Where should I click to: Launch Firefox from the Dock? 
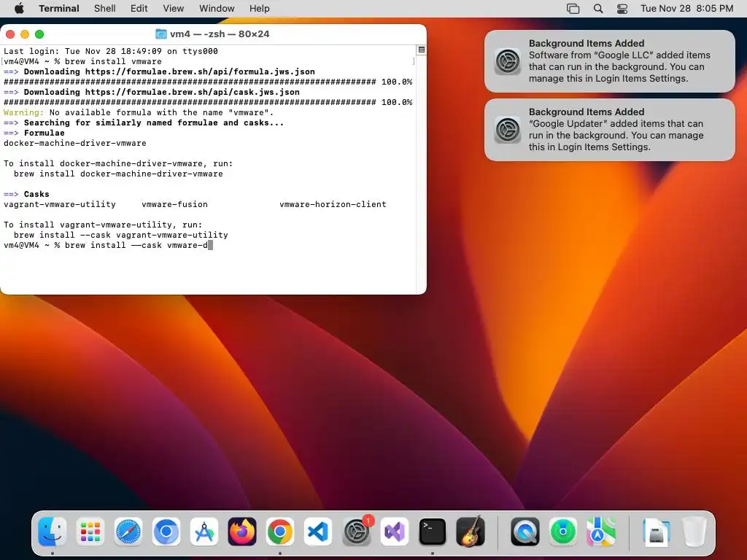[x=242, y=532]
